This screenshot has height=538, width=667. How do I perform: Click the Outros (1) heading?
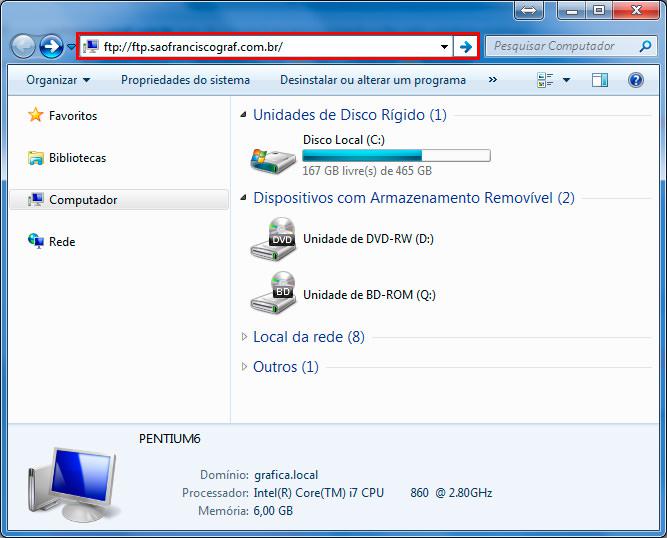coord(286,367)
